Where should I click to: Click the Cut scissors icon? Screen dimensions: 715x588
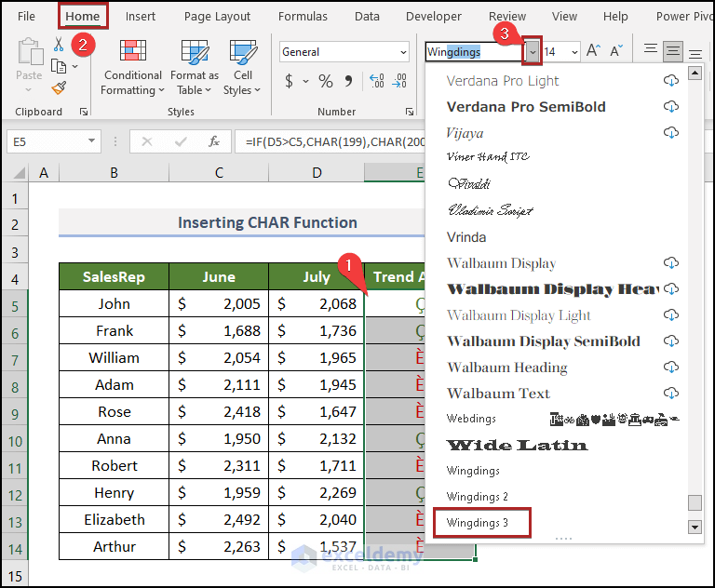(x=59, y=45)
